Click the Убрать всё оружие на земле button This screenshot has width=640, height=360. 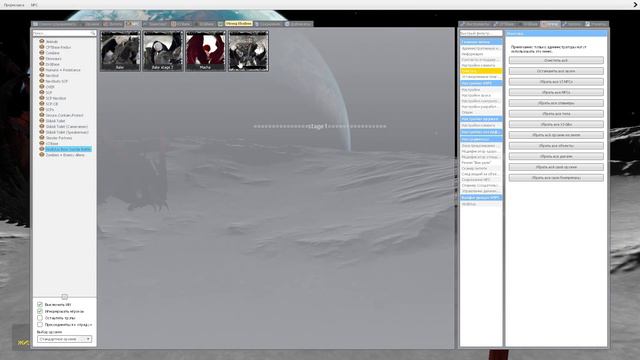pos(556,135)
